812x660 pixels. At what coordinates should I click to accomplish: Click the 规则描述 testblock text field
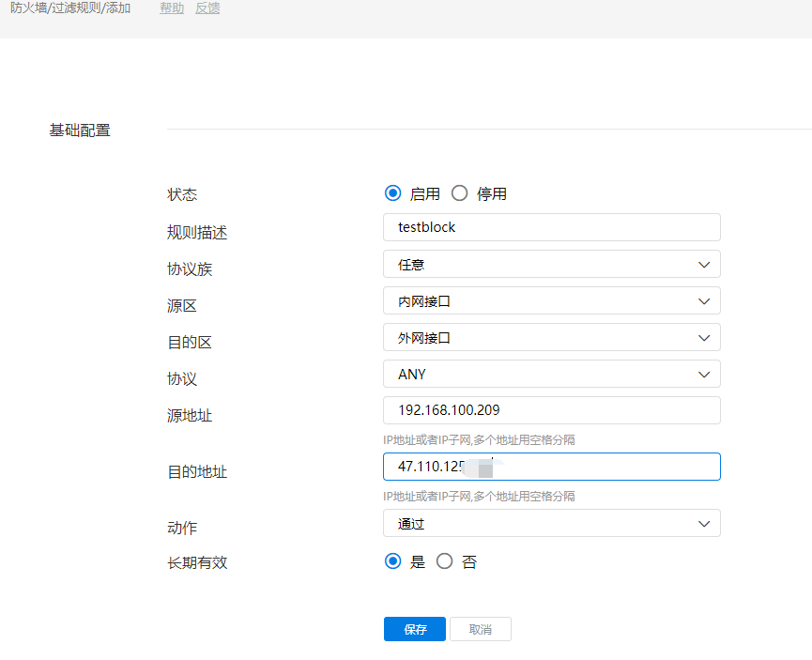tap(551, 227)
